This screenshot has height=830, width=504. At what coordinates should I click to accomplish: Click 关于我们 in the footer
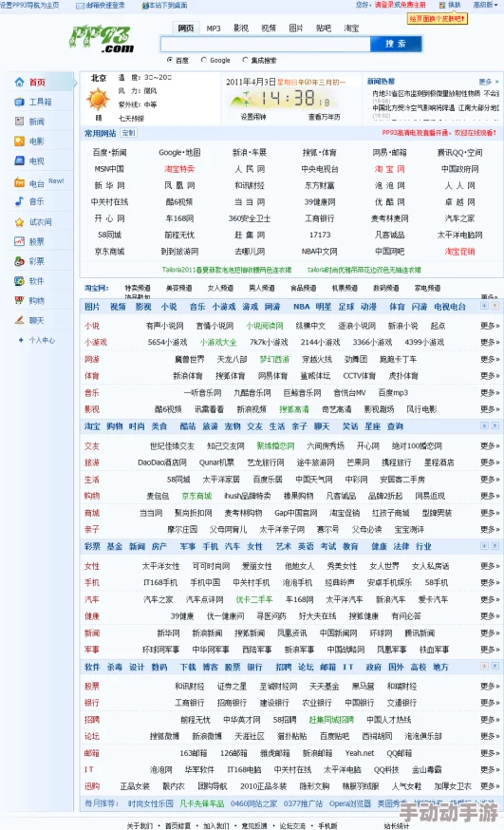tap(140, 825)
